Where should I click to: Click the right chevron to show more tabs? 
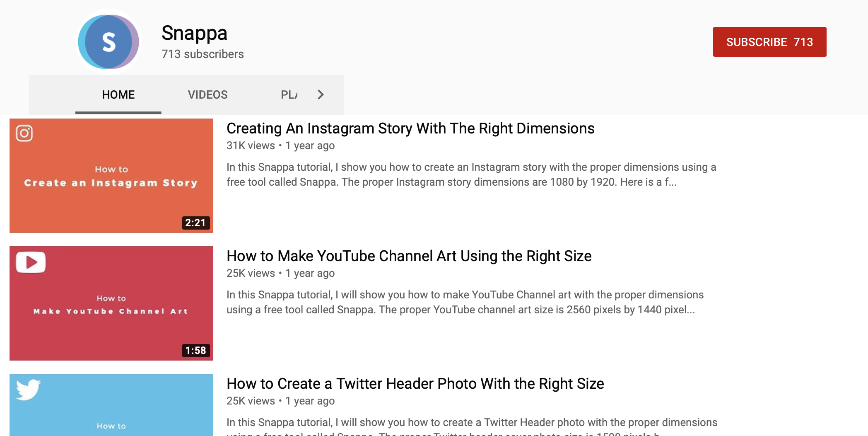[320, 94]
